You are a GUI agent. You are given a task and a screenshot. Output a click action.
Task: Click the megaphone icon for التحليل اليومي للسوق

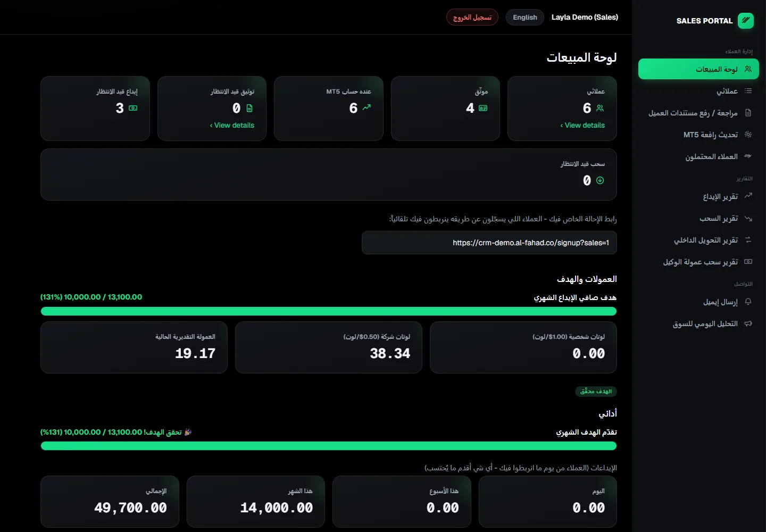(748, 323)
